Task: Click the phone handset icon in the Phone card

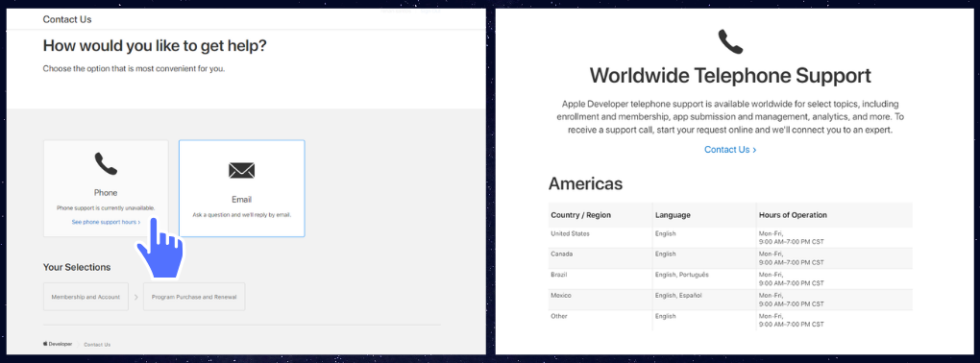Action: (106, 163)
